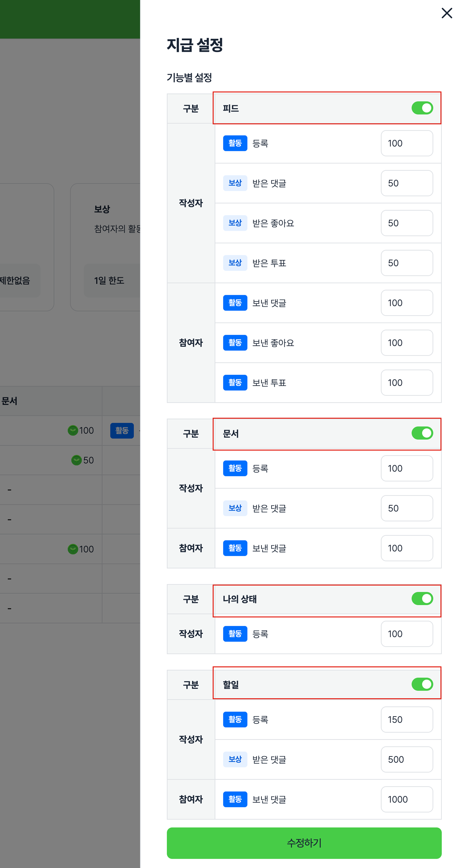Click 피드 등록 points input field
This screenshot has width=464, height=868.
(406, 143)
